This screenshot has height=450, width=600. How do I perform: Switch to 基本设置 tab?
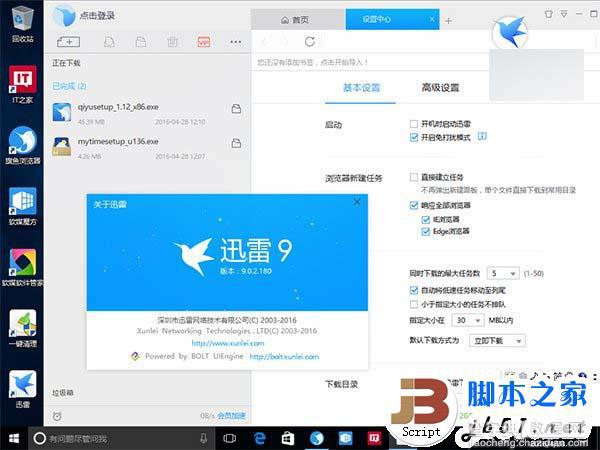361,88
